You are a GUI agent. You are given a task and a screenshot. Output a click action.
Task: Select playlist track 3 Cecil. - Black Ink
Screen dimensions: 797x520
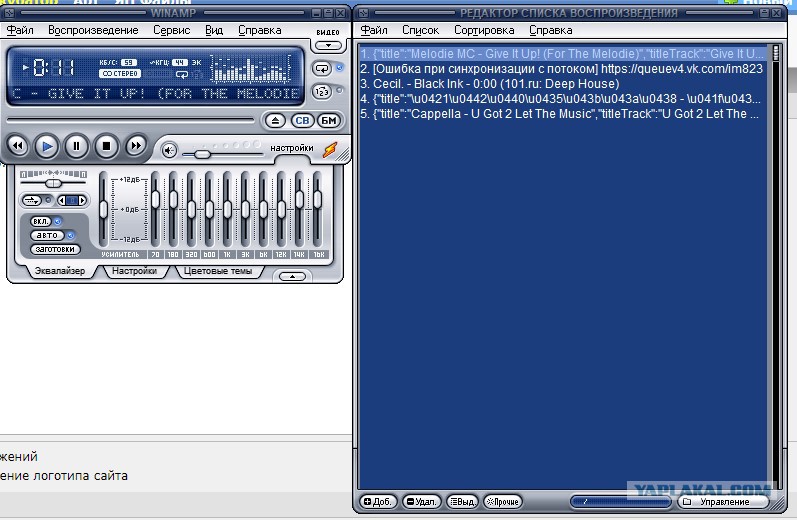click(x=562, y=83)
